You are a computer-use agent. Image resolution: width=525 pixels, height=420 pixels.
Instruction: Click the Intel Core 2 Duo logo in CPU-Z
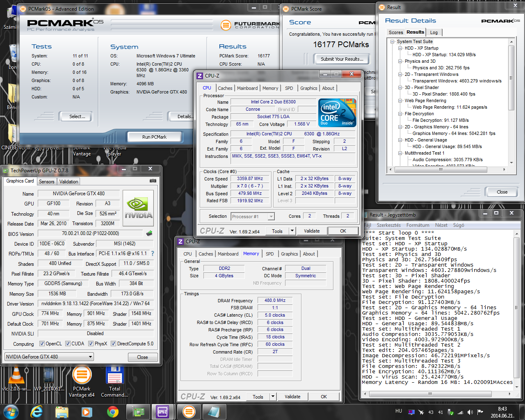tap(337, 112)
